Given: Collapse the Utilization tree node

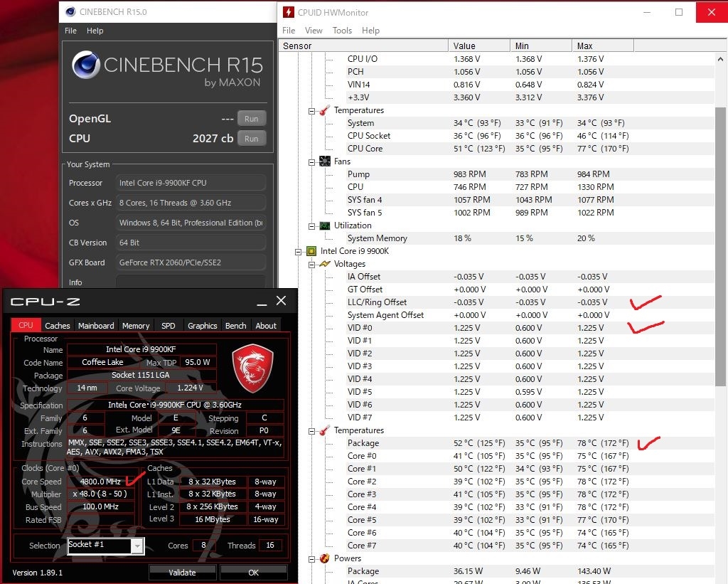Looking at the screenshot, I should tap(312, 226).
